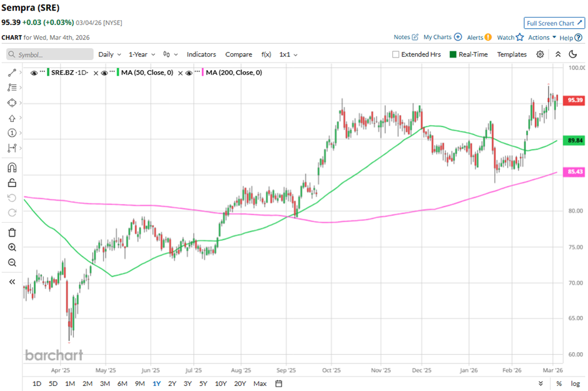Select the trend line drawing tool
The height and width of the screenshot is (391, 588).
pyautogui.click(x=12, y=73)
